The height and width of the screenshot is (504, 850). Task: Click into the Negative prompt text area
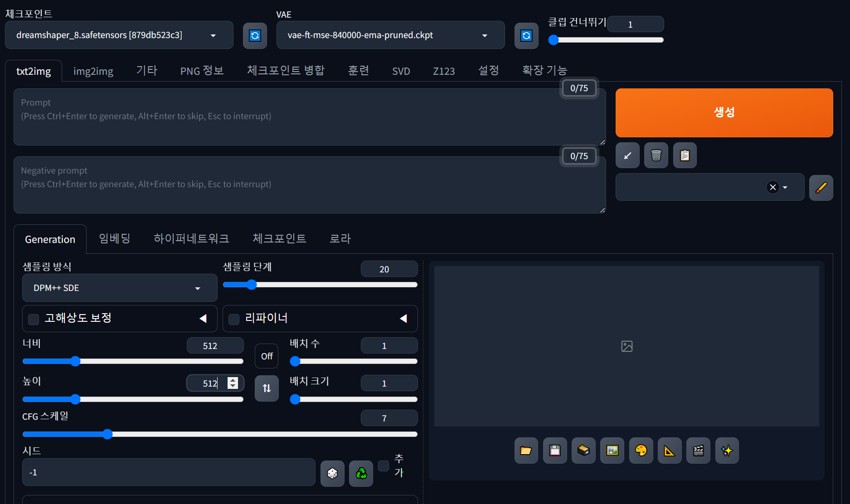(310, 185)
